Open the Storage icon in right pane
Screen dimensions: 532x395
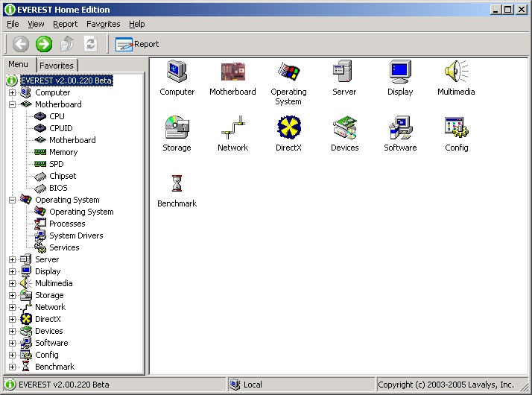(x=177, y=127)
